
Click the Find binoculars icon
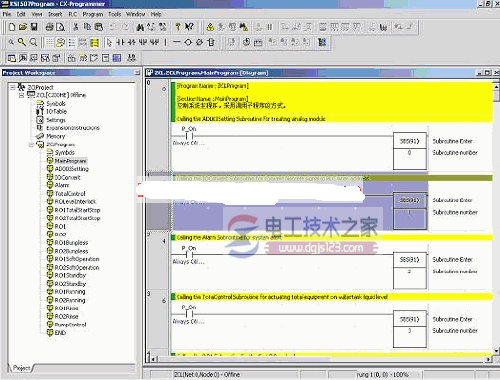[x=140, y=27]
